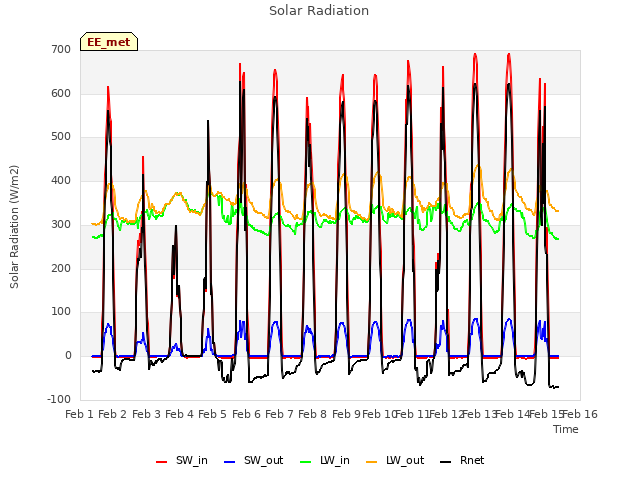Toggle the LW_out legend entry
This screenshot has height=480, width=640.
(395, 460)
